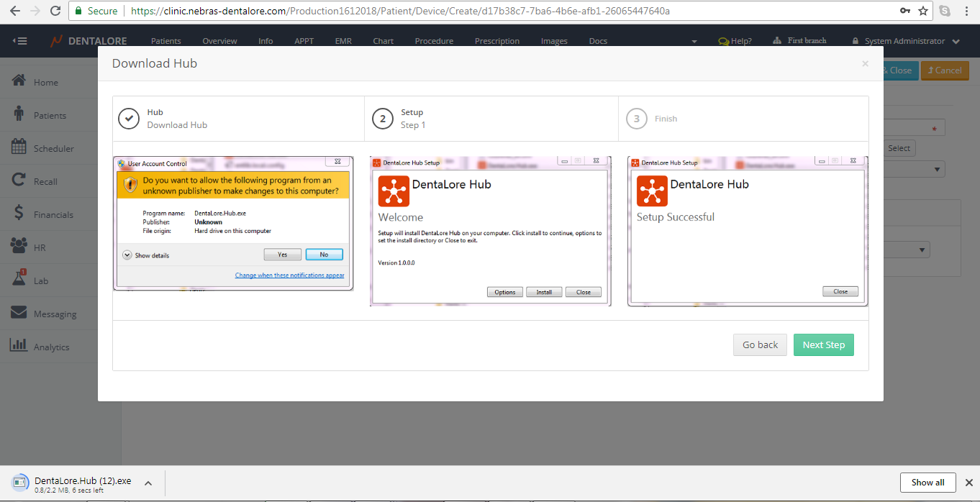The image size is (980, 502).
Task: Open Financials dollar icon
Action: 19,214
